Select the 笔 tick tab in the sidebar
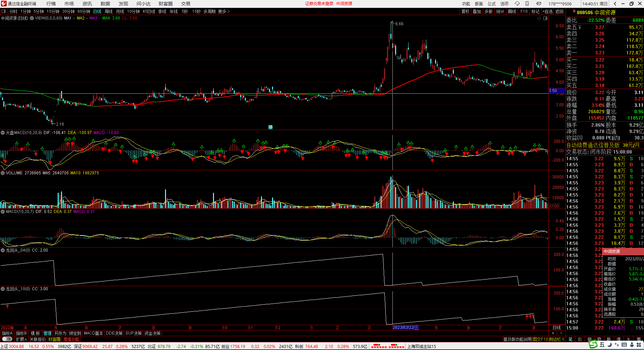Screen dimensions: 644x350 570,339
